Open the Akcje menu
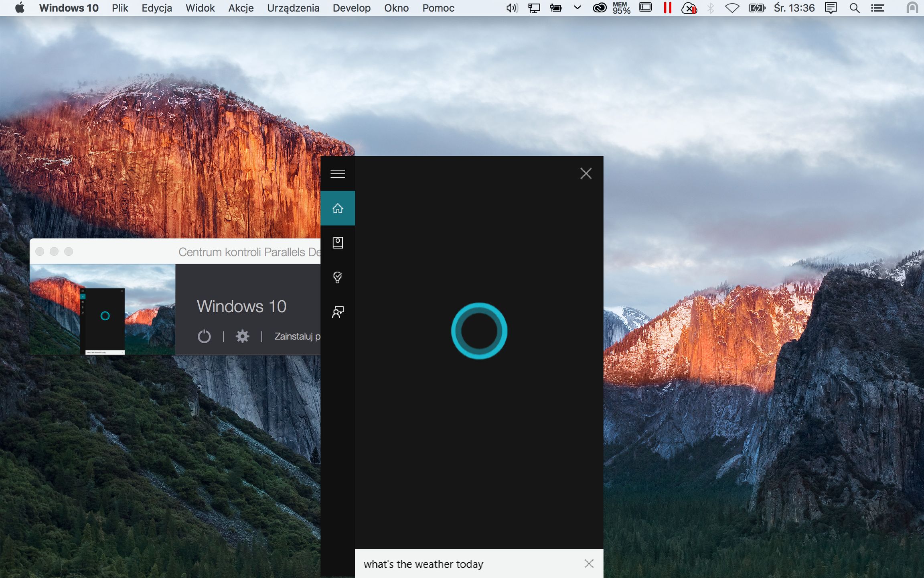 coord(241,8)
